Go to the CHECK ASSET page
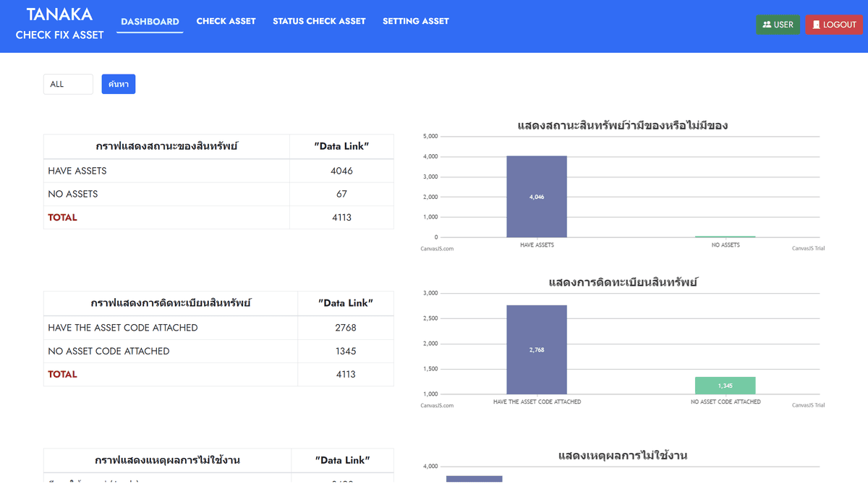The image size is (868, 484). pos(226,21)
